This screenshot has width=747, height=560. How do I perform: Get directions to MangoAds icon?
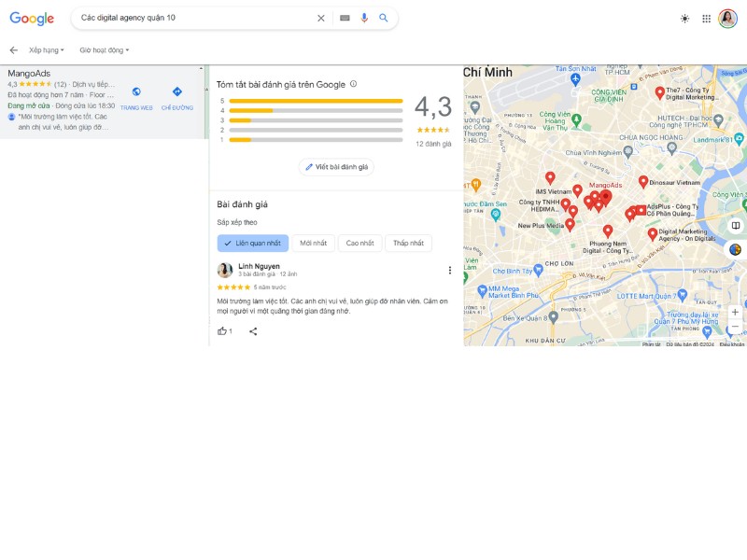177,91
